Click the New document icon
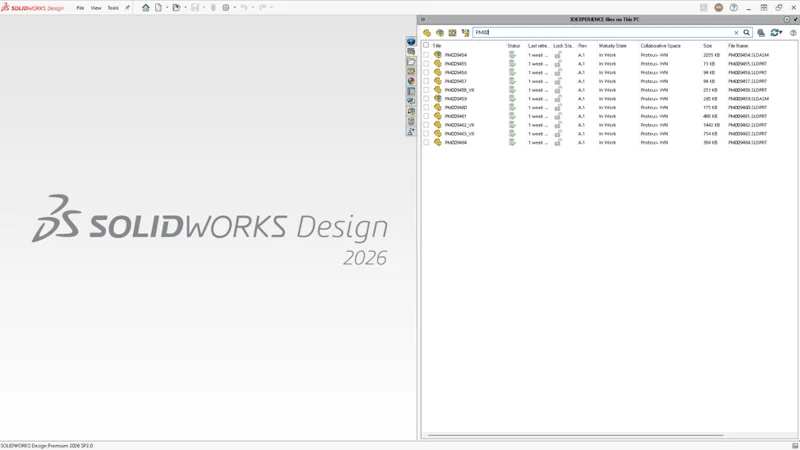This screenshot has width=800, height=450. [x=159, y=8]
